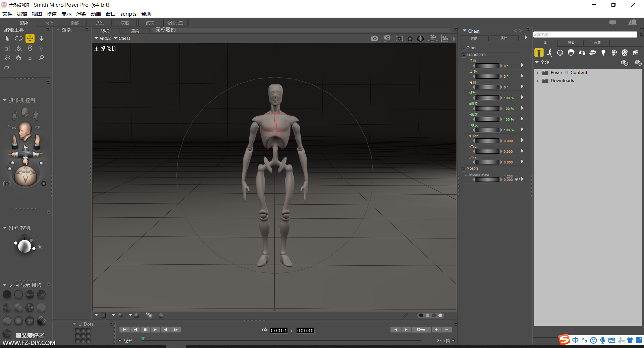This screenshot has width=644, height=348.
Task: Select the highlighted Translate/Pull tool
Action: 30,38
